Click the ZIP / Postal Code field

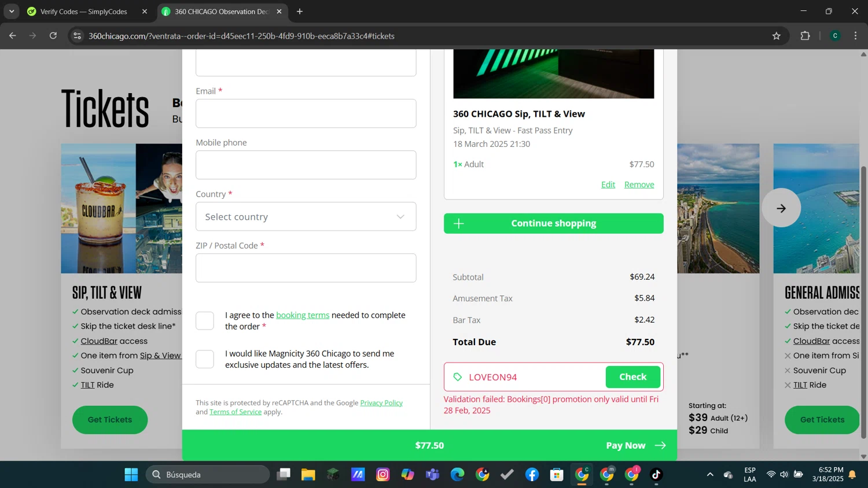[x=306, y=268]
